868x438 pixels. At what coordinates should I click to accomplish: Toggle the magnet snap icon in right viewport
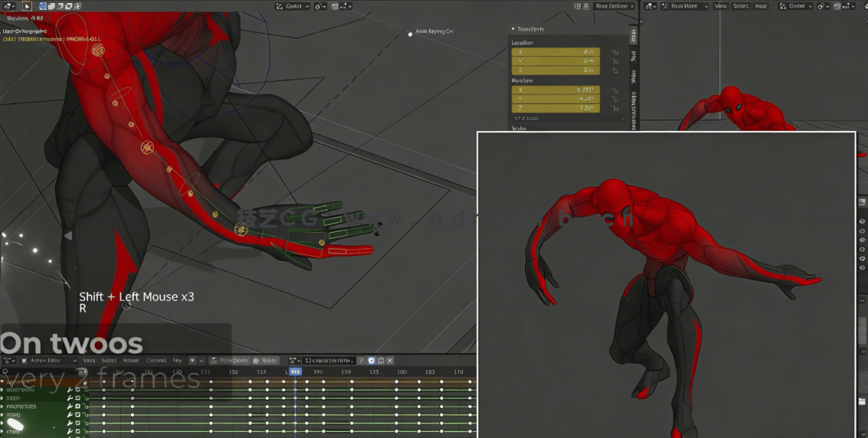click(837, 6)
